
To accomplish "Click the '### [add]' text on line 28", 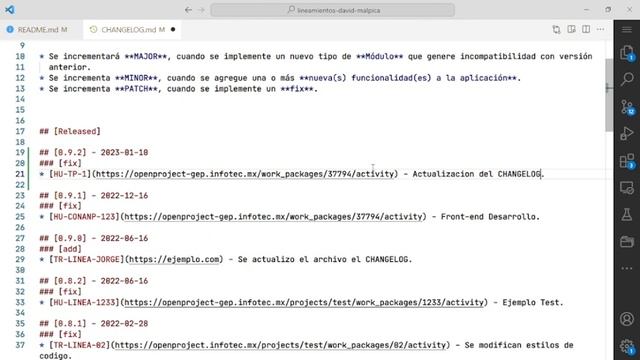I will click(60, 249).
